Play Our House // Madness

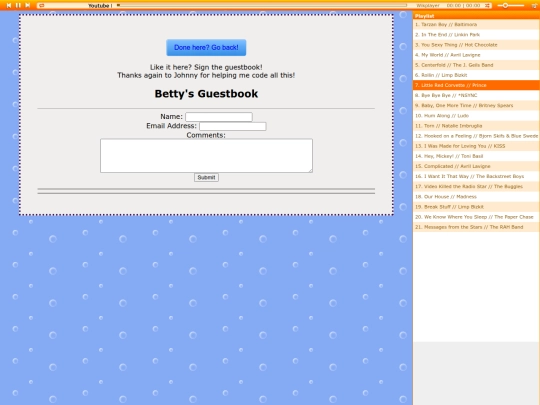[476, 197]
